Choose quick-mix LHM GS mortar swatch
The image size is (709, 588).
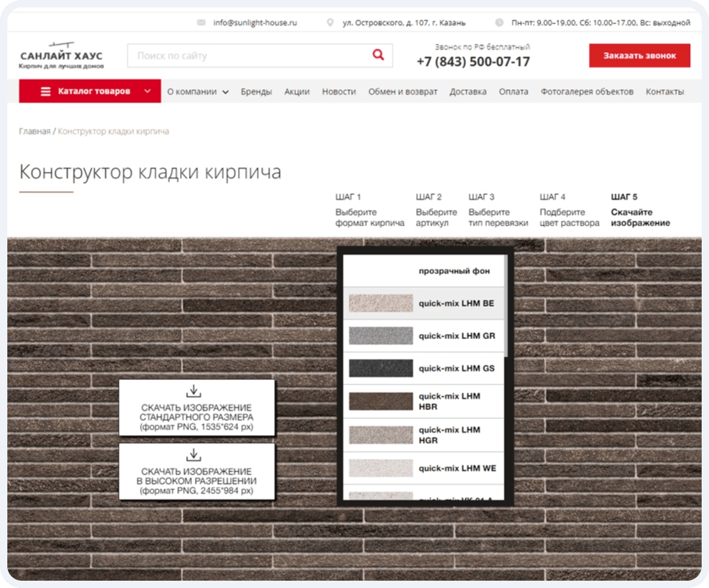(x=423, y=368)
